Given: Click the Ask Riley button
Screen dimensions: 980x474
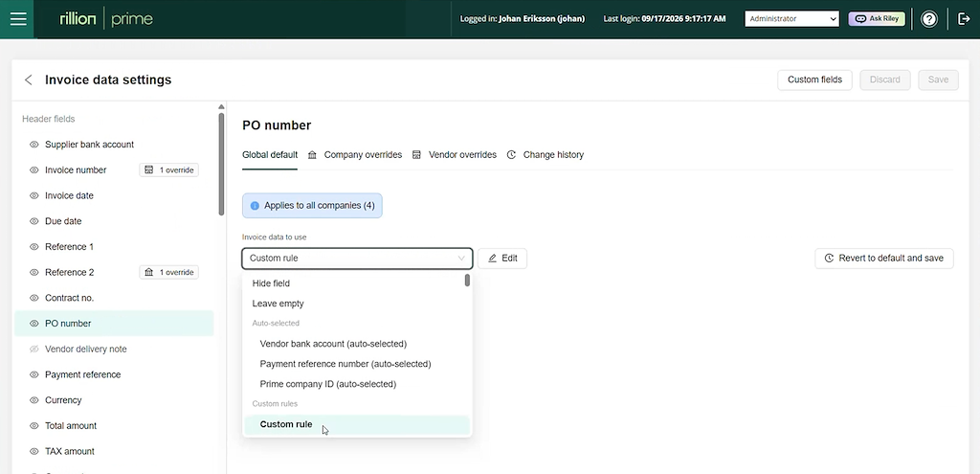Looking at the screenshot, I should [877, 19].
